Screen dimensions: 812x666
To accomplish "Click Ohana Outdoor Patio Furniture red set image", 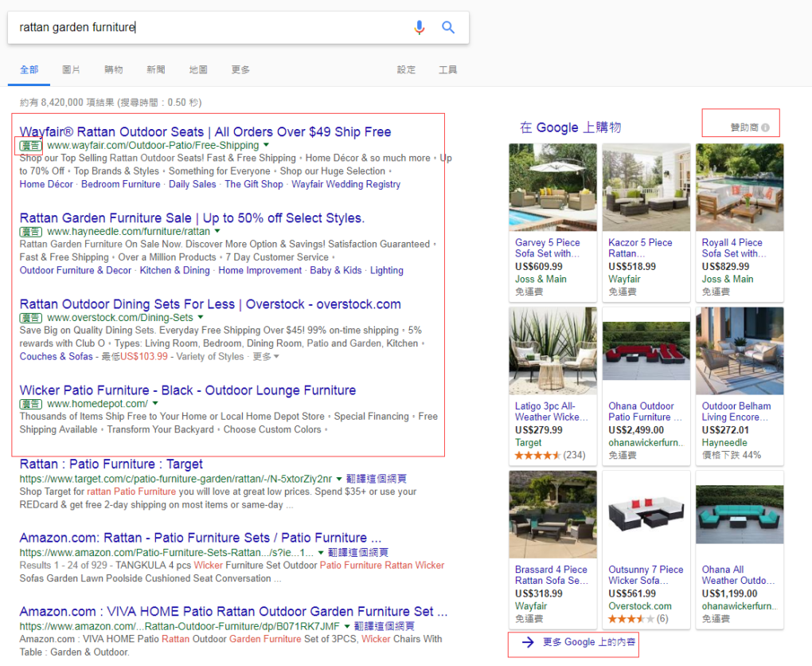I will point(646,351).
